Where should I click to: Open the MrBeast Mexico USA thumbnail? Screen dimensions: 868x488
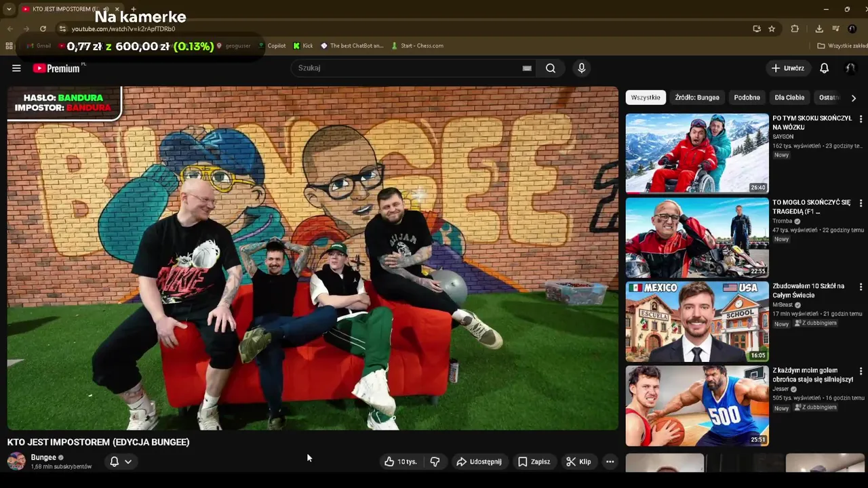tap(697, 321)
